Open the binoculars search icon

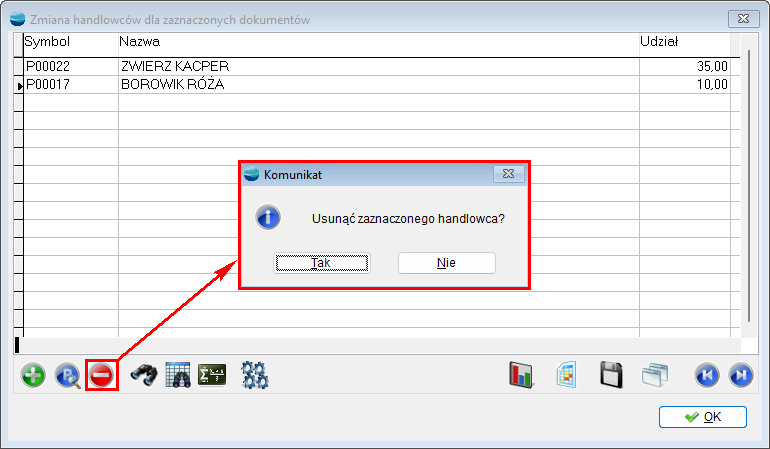[144, 376]
